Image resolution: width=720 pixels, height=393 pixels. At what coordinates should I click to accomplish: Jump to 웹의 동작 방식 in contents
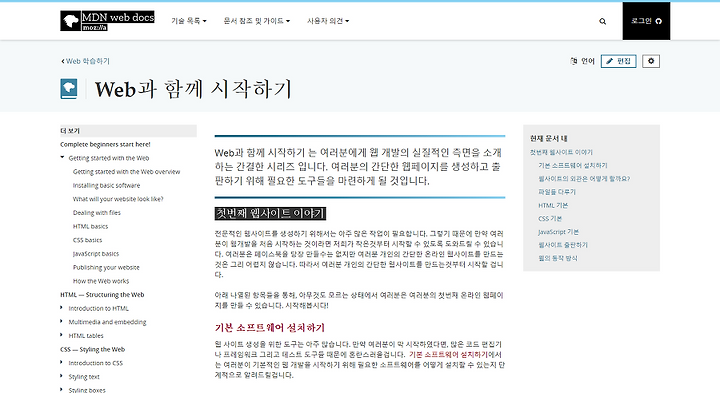pyautogui.click(x=558, y=258)
